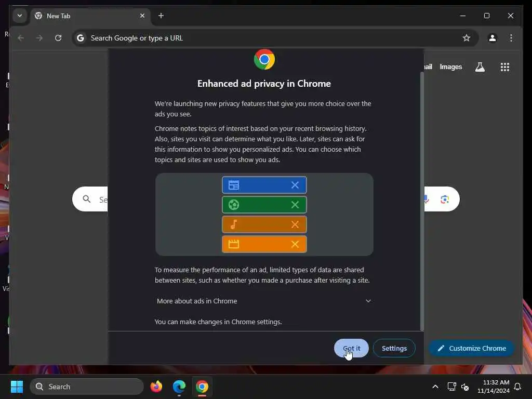This screenshot has width=532, height=399.
Task: Remove the orange movie topic card
Action: [295, 244]
